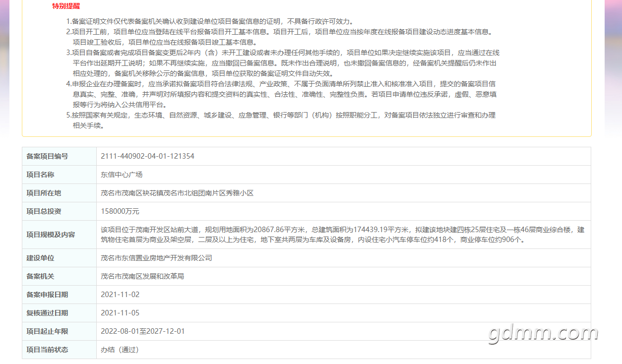Click the 项目规模及内容 label cell
This screenshot has width=622, height=364.
click(60, 235)
